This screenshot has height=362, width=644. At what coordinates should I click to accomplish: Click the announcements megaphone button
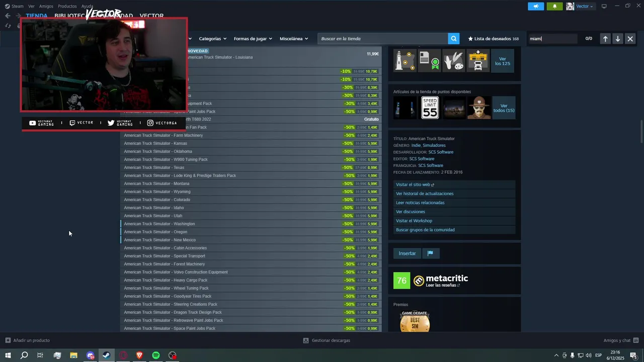coord(536,6)
